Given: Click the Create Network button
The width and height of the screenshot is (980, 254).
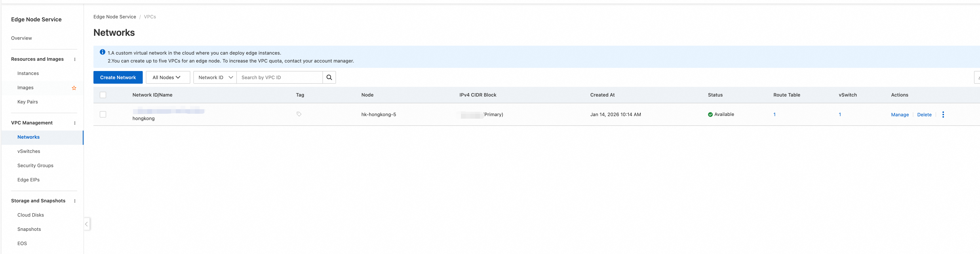Looking at the screenshot, I should point(118,77).
